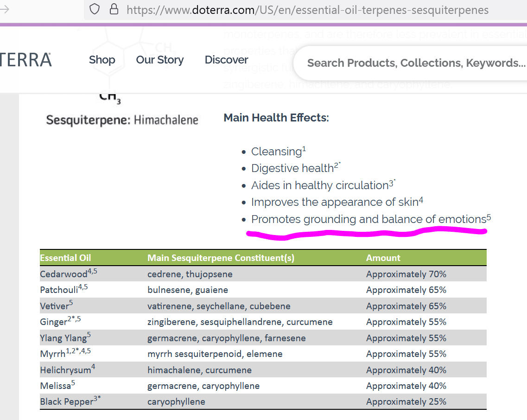Open the Our Story menu
The width and height of the screenshot is (527, 420).
click(159, 60)
